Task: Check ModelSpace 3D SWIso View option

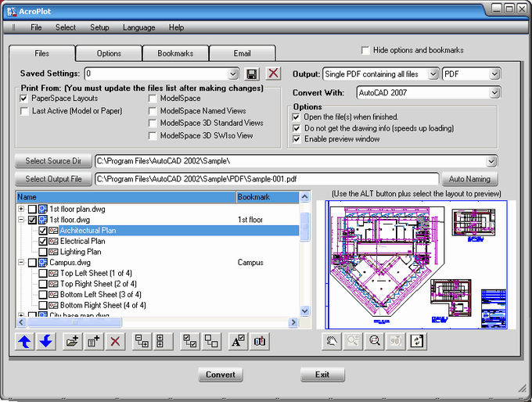Action: point(153,136)
